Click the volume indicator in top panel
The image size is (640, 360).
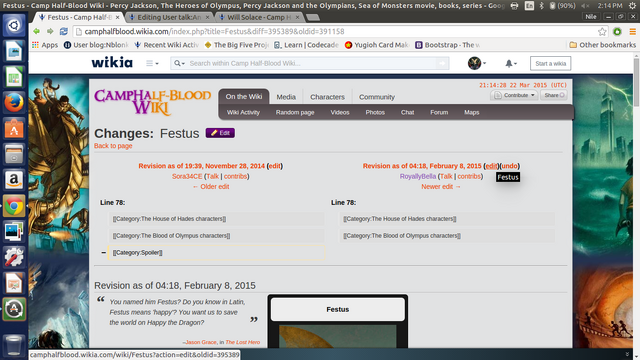pos(584,5)
